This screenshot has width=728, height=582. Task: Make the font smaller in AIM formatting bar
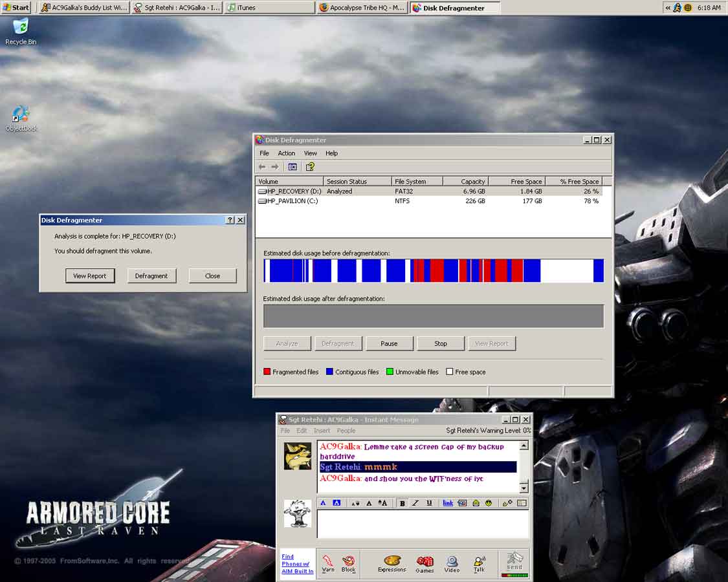(355, 503)
